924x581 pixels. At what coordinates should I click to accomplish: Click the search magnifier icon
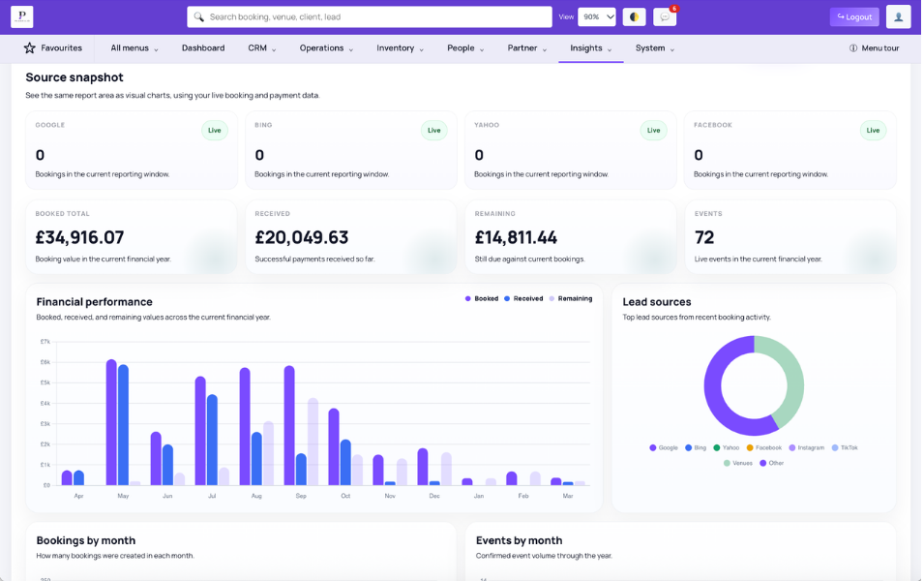coord(199,17)
